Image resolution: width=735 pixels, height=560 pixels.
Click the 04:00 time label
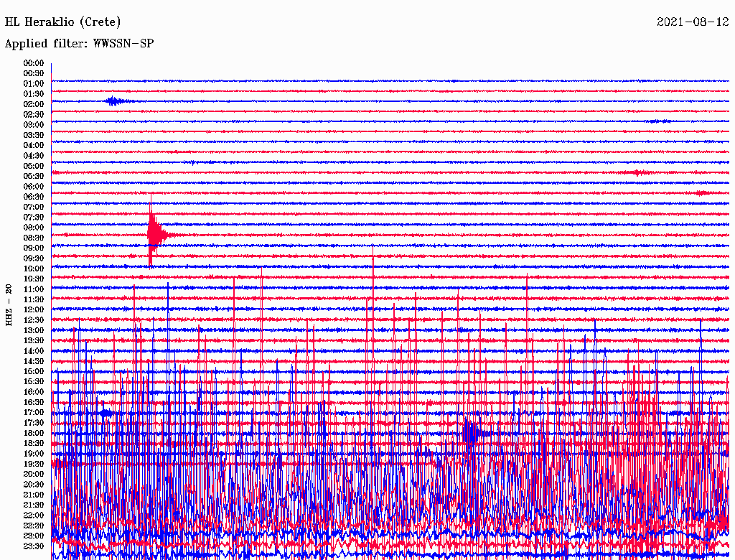point(34,145)
